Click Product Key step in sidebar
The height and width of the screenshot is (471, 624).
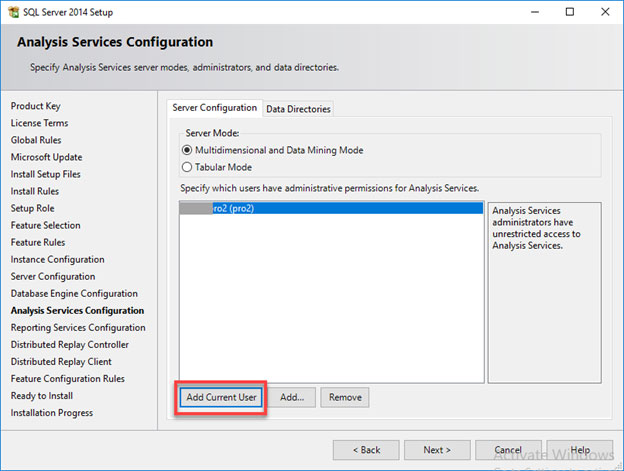click(35, 106)
